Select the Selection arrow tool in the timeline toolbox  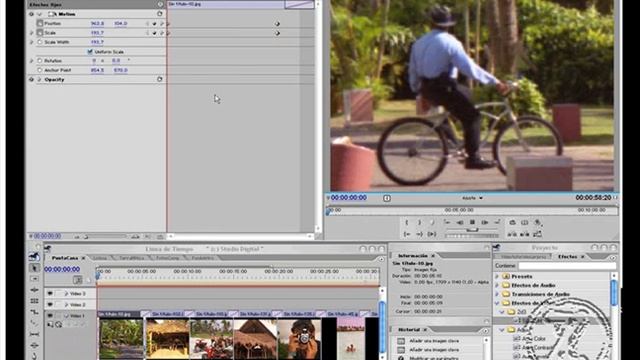(x=34, y=268)
